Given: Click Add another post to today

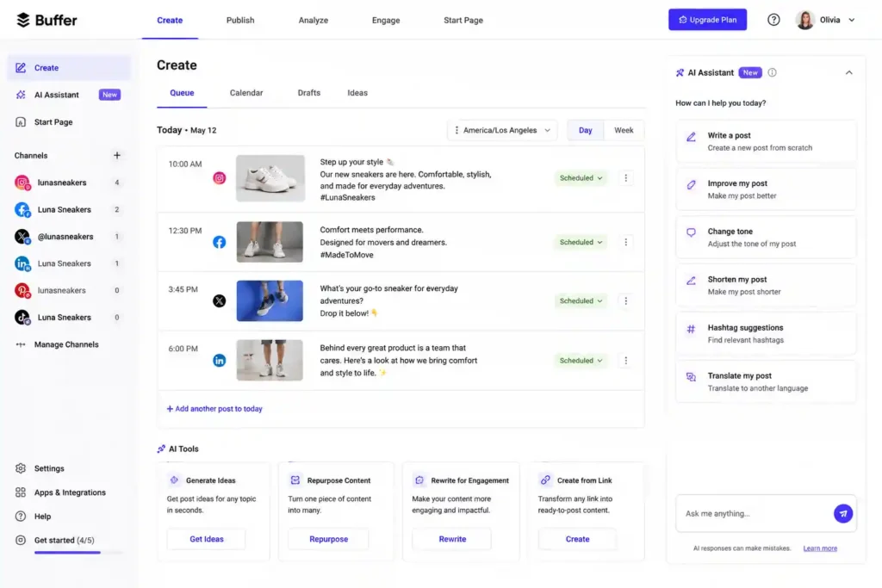Looking at the screenshot, I should [x=214, y=409].
